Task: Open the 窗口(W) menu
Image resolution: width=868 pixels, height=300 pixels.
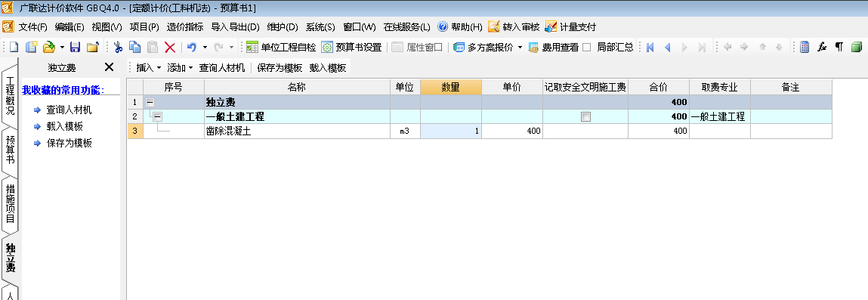Action: 360,26
